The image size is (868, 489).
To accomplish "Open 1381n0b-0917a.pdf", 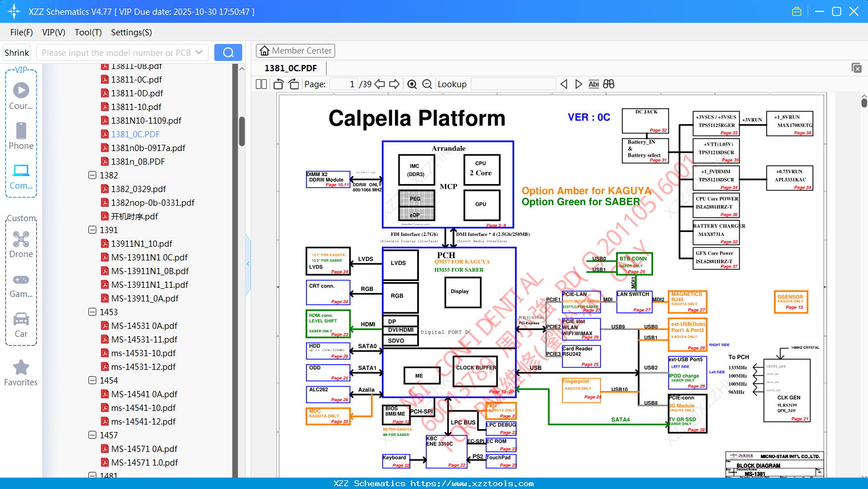I will point(148,148).
